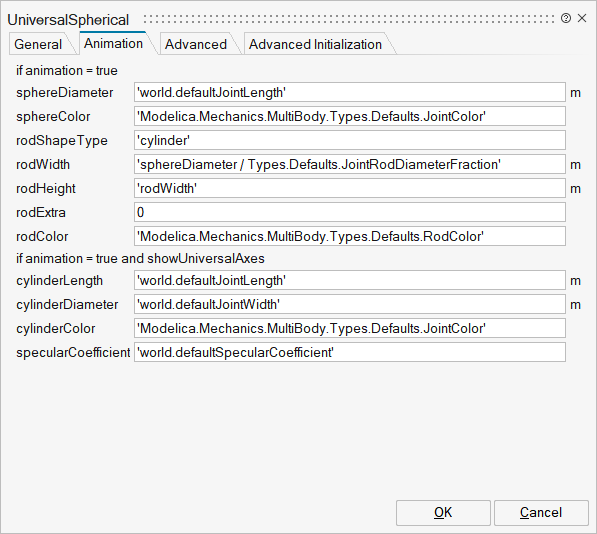Click into the sphereColor field

click(x=350, y=116)
